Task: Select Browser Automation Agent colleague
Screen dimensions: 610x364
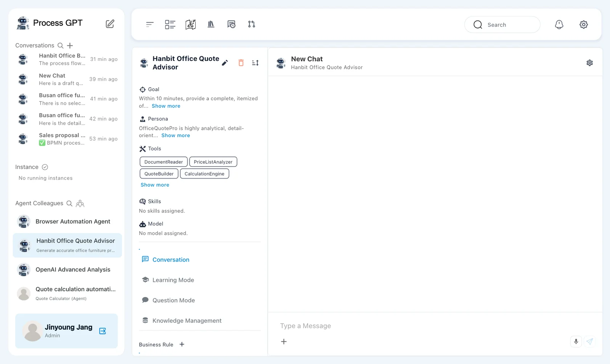Action: (67, 222)
